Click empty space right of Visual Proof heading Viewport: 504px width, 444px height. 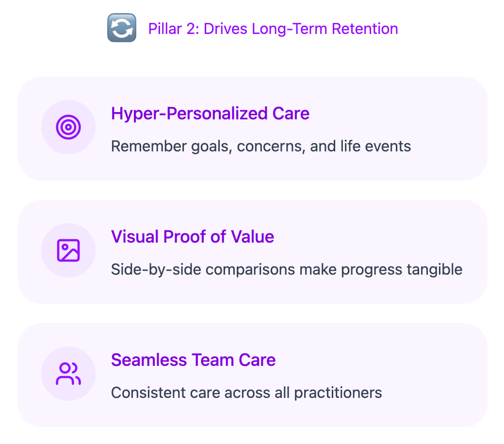[378, 237]
